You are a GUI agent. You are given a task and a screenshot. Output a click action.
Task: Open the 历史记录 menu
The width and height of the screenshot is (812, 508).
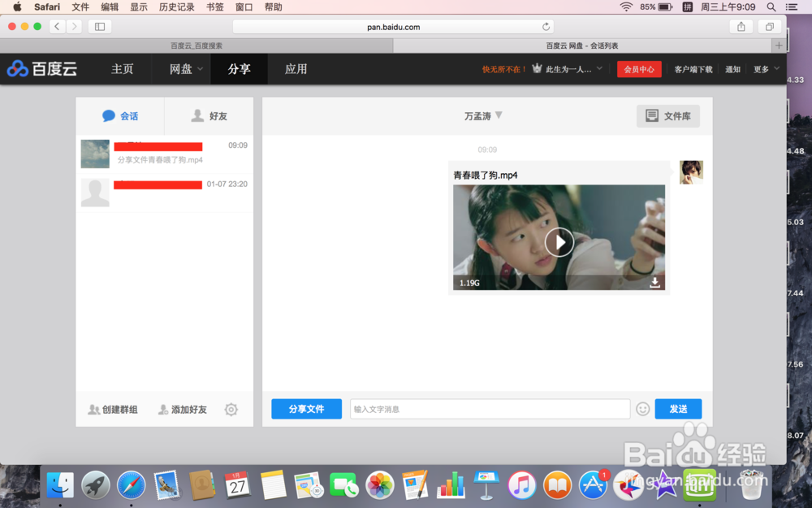176,7
